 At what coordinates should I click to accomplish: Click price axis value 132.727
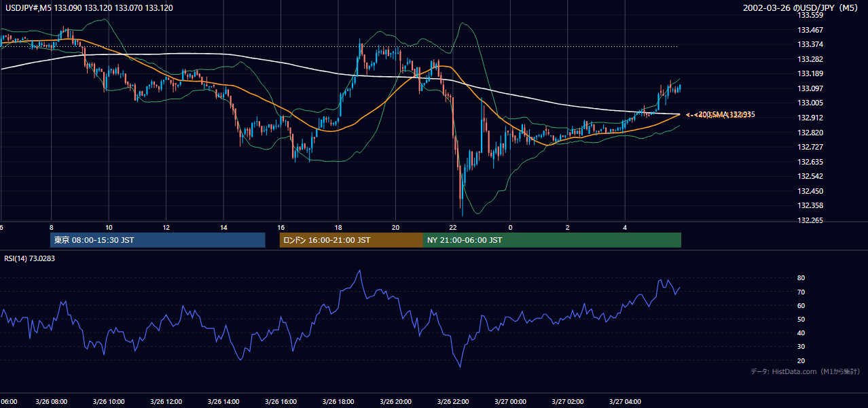[x=810, y=147]
